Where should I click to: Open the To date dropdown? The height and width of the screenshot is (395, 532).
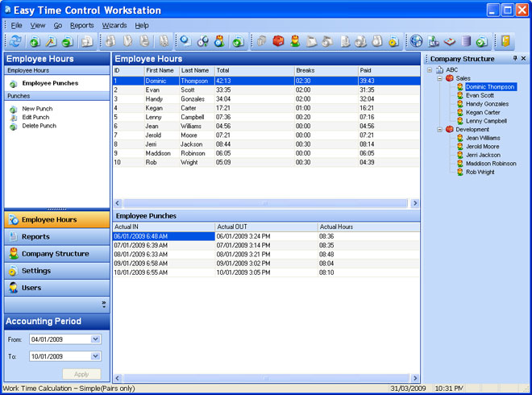pyautogui.click(x=96, y=355)
